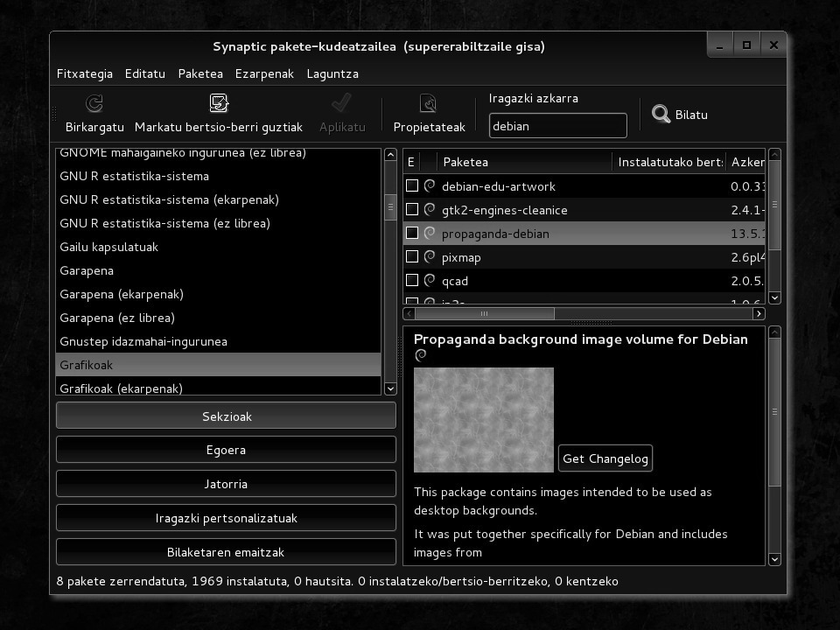The image size is (840, 630).
Task: Click the description pane scrollbar thumb
Action: tap(774, 412)
